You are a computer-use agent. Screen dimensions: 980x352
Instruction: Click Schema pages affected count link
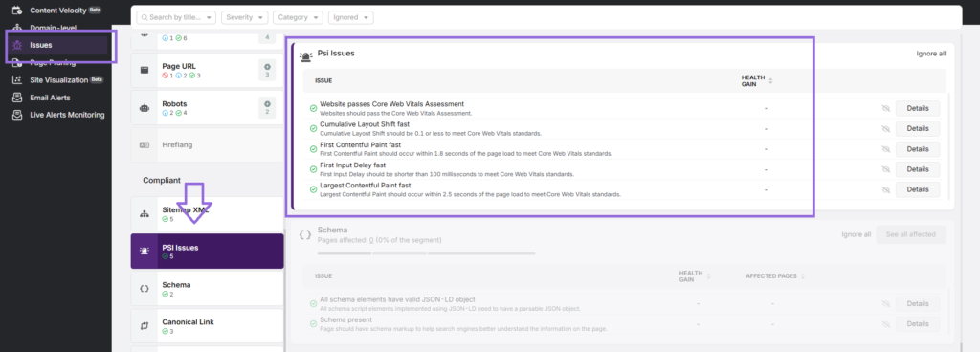[370, 240]
